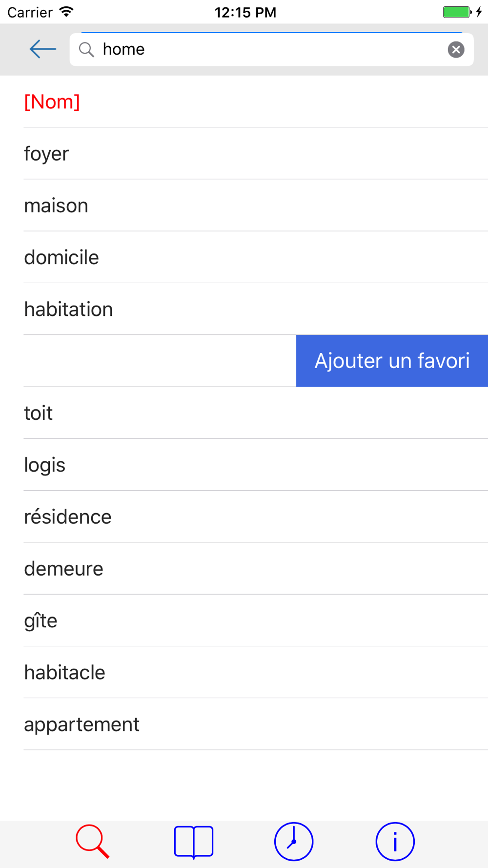Tap the back arrow icon
488x868 pixels.
[x=43, y=49]
